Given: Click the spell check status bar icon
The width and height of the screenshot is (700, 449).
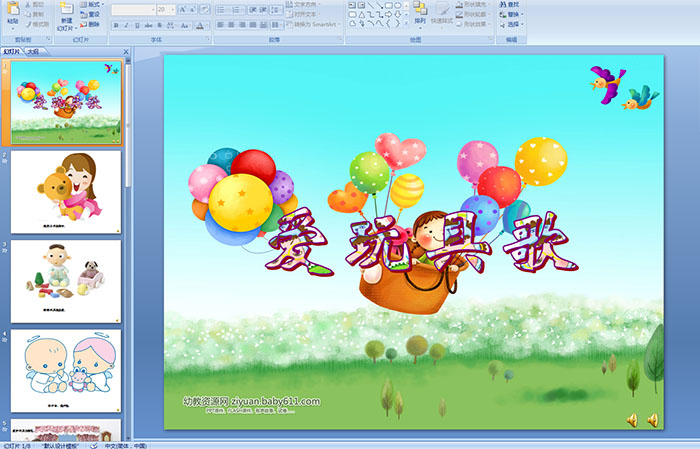Looking at the screenshot, I should [94, 446].
